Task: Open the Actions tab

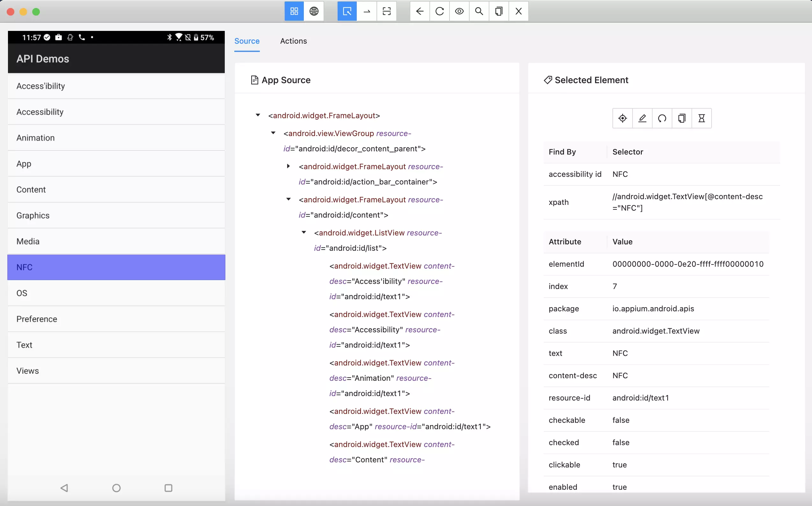Action: [293, 41]
